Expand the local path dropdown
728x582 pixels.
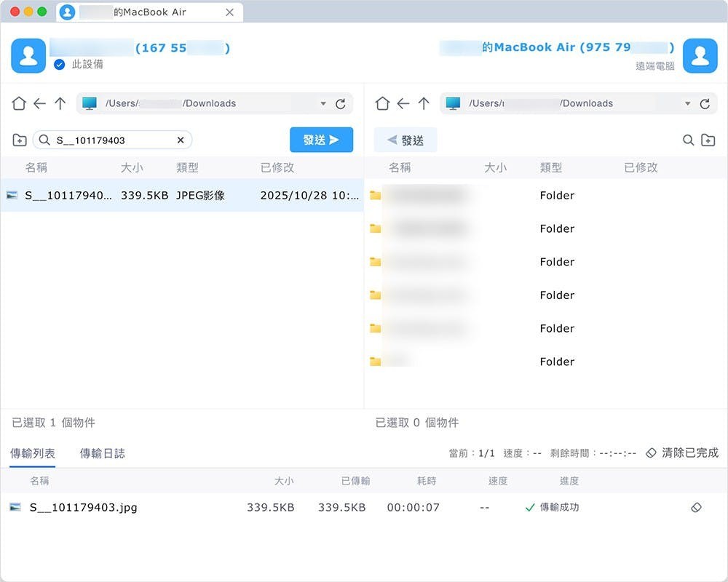(x=323, y=104)
